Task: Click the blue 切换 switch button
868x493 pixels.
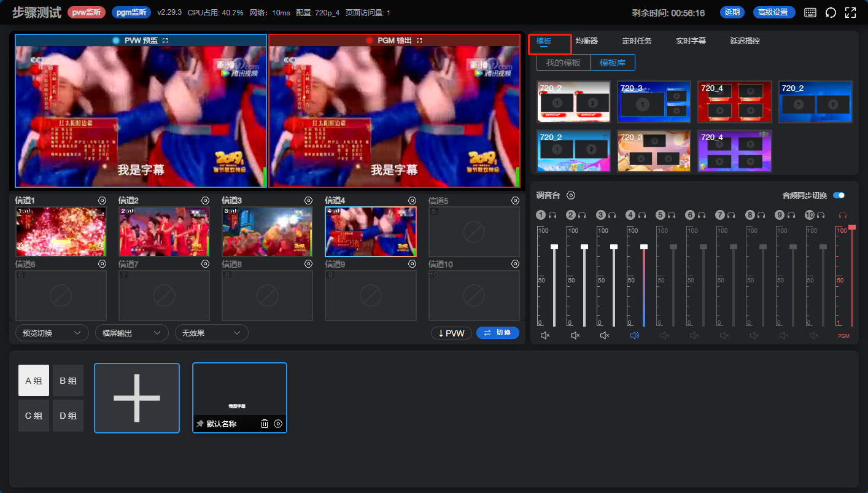Action: (x=498, y=333)
